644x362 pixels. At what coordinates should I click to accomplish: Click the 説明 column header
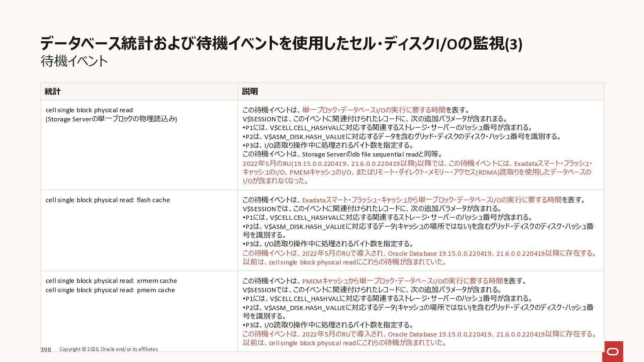(250, 92)
